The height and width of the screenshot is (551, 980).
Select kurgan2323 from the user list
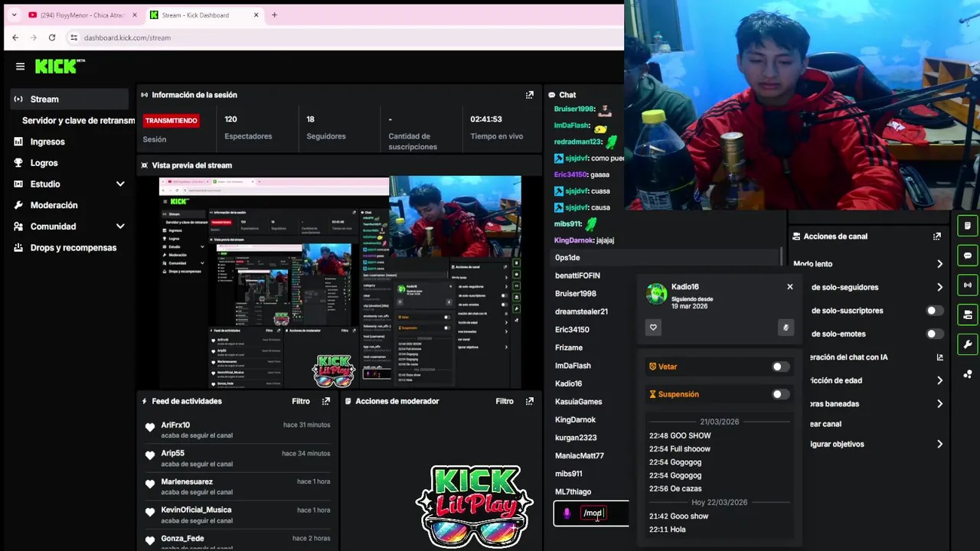pyautogui.click(x=576, y=438)
